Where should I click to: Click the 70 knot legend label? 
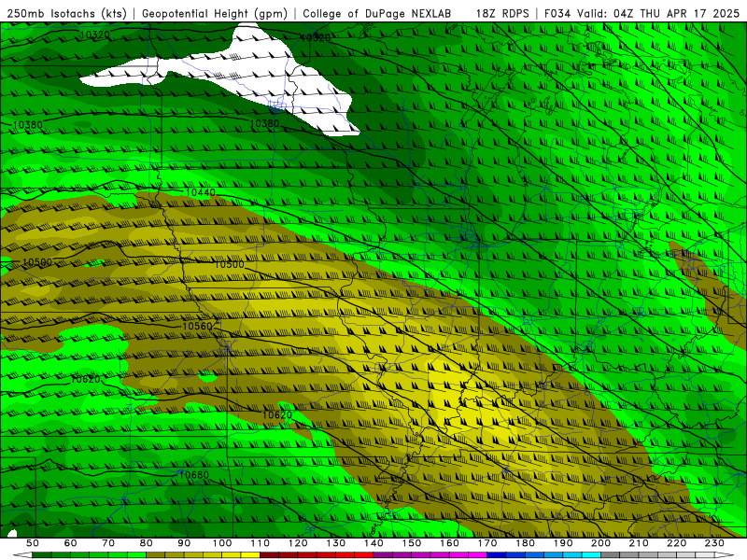pyautogui.click(x=108, y=543)
